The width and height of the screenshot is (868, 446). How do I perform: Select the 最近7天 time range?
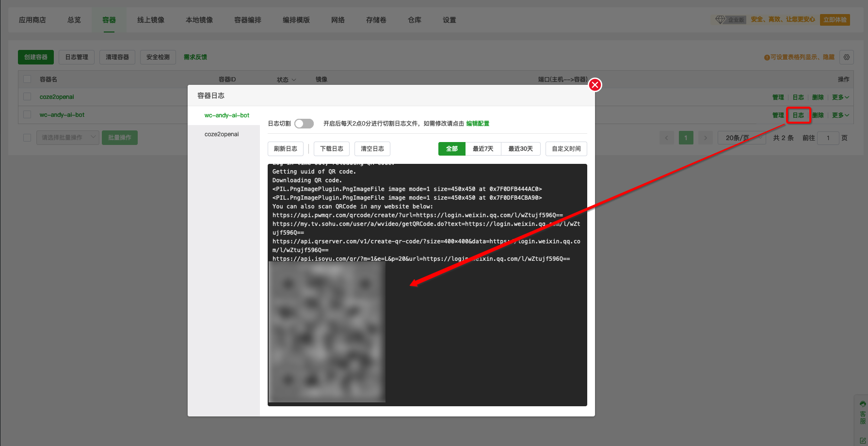pos(483,149)
